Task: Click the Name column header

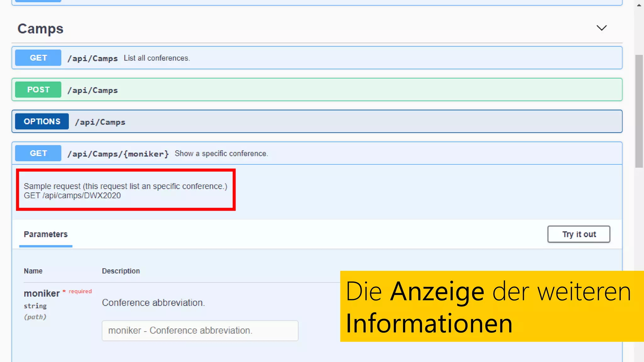Action: coord(33,271)
